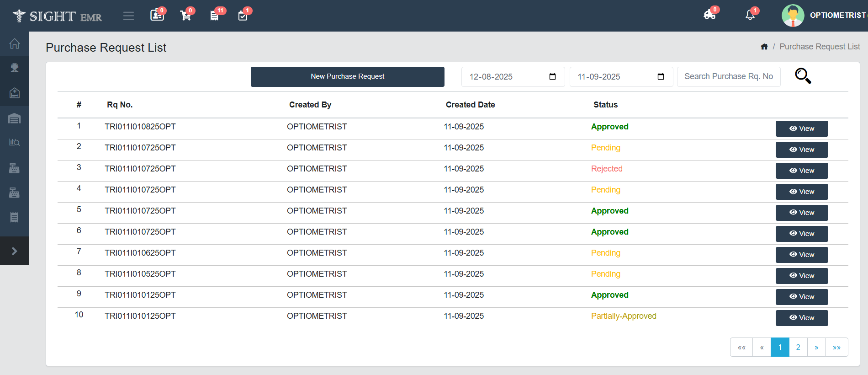
Task: Click the magnifying glass search icon
Action: click(x=803, y=76)
